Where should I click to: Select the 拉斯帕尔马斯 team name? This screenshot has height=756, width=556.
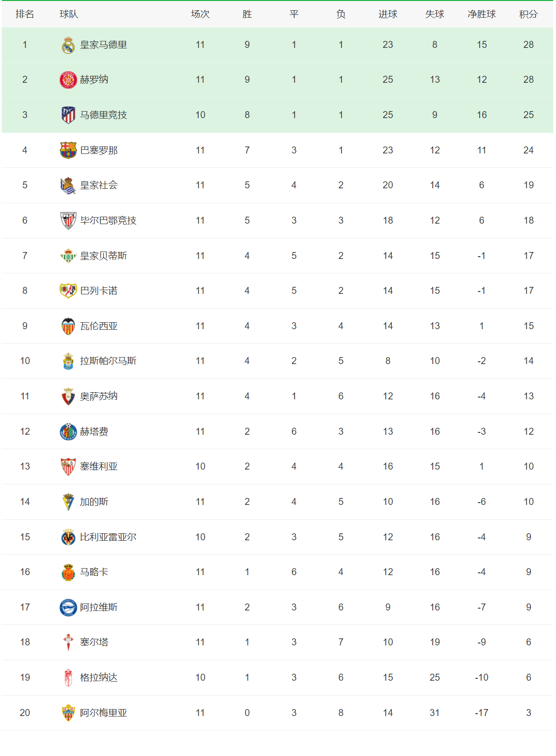tap(108, 361)
